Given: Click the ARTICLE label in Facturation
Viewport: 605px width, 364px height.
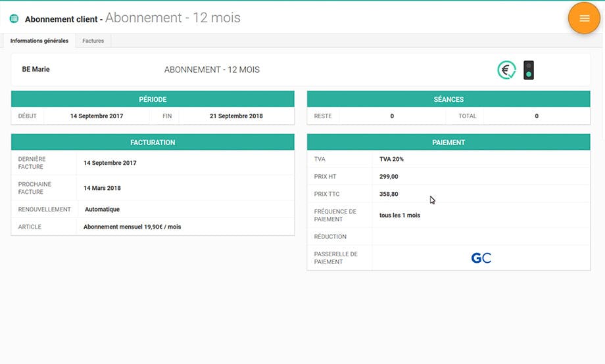Looking at the screenshot, I should (x=30, y=227).
